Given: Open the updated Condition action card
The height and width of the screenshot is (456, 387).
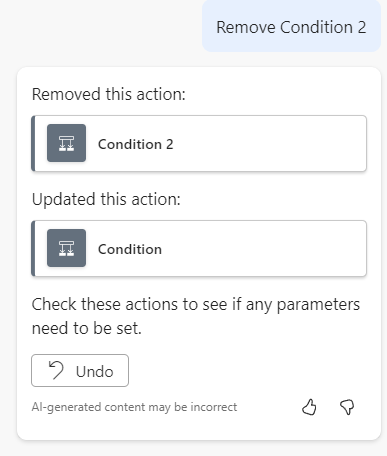Looking at the screenshot, I should [x=199, y=248].
